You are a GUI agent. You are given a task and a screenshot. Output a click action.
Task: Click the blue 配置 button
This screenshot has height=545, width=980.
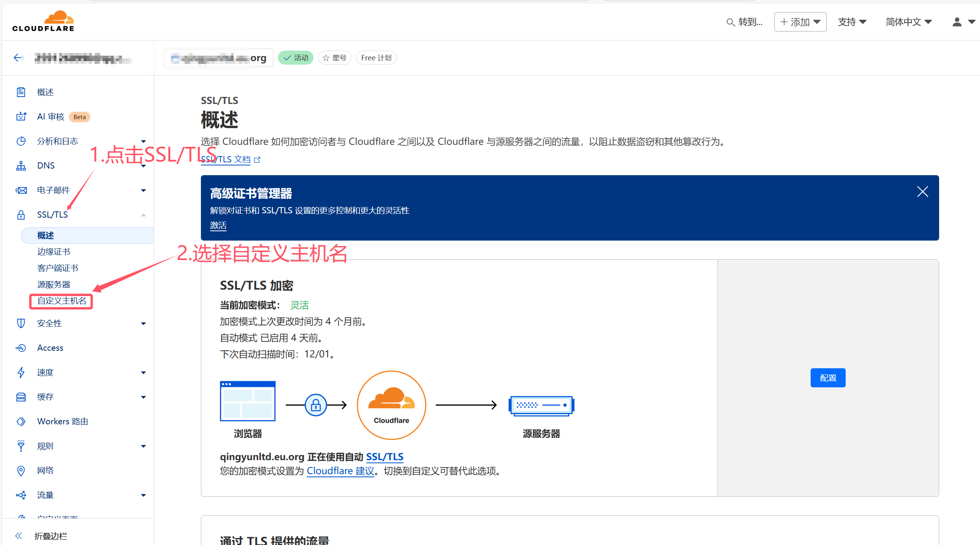click(828, 378)
